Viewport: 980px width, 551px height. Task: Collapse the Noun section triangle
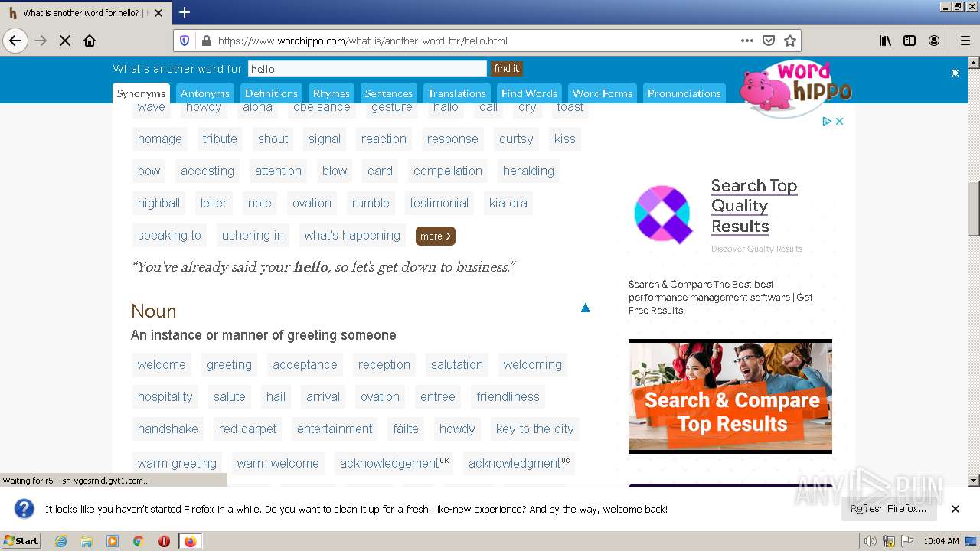pyautogui.click(x=586, y=308)
